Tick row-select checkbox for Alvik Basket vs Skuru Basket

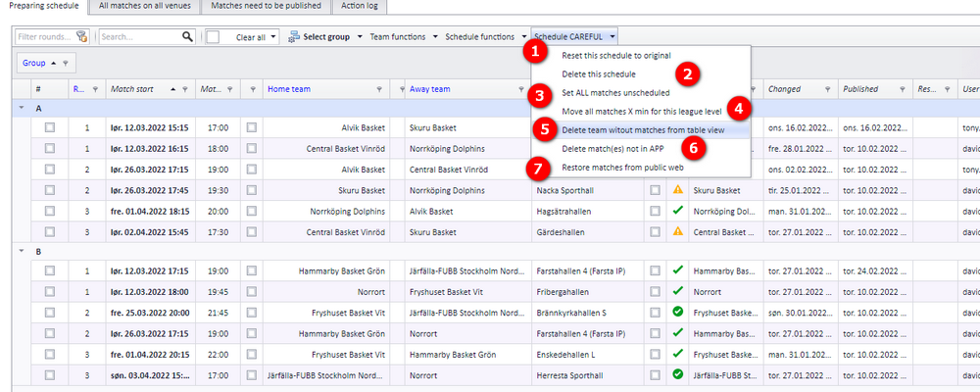click(49, 127)
